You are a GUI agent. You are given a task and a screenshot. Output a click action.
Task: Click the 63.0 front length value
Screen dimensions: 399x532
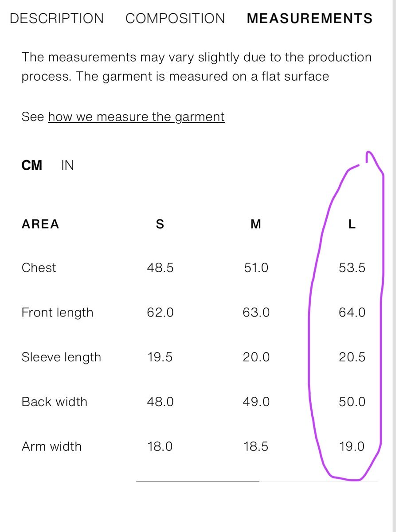point(256,313)
